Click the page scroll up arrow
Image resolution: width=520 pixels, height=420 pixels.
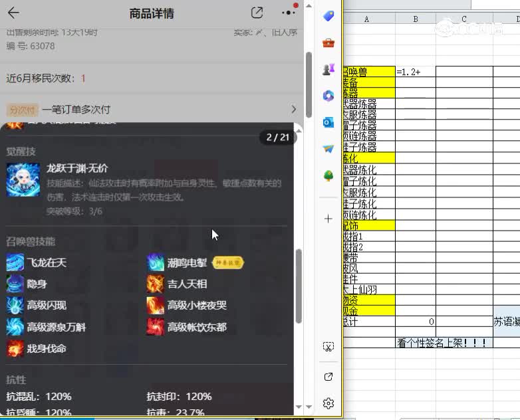coord(309,5)
